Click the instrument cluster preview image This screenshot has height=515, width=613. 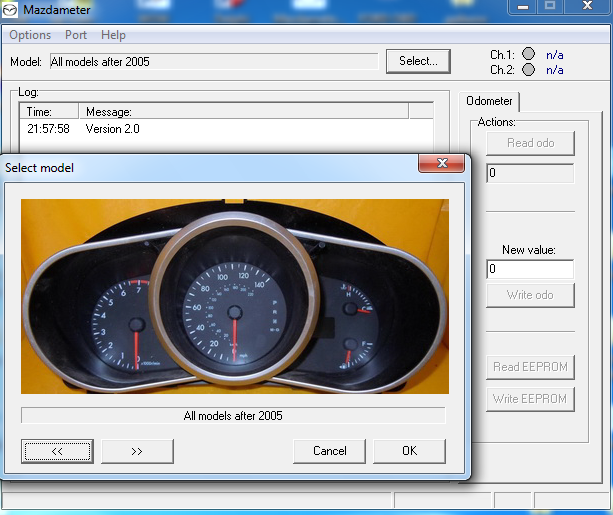pyautogui.click(x=235, y=296)
